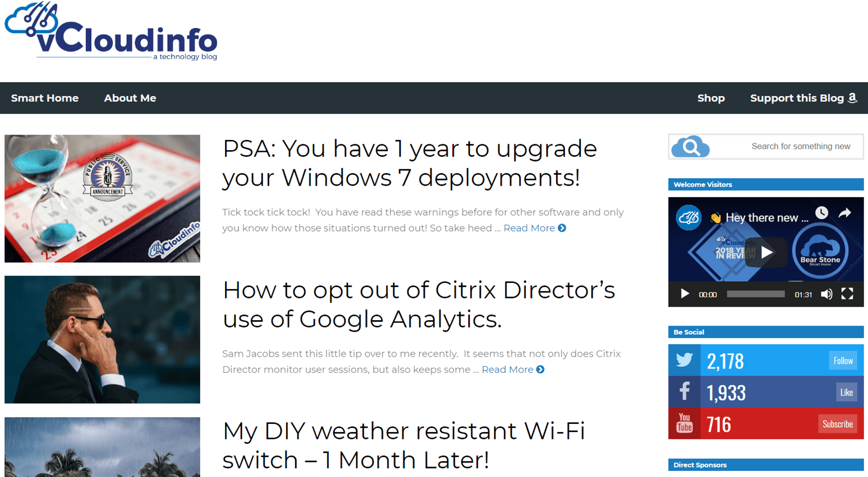Click the YouTube icon

tap(684, 423)
